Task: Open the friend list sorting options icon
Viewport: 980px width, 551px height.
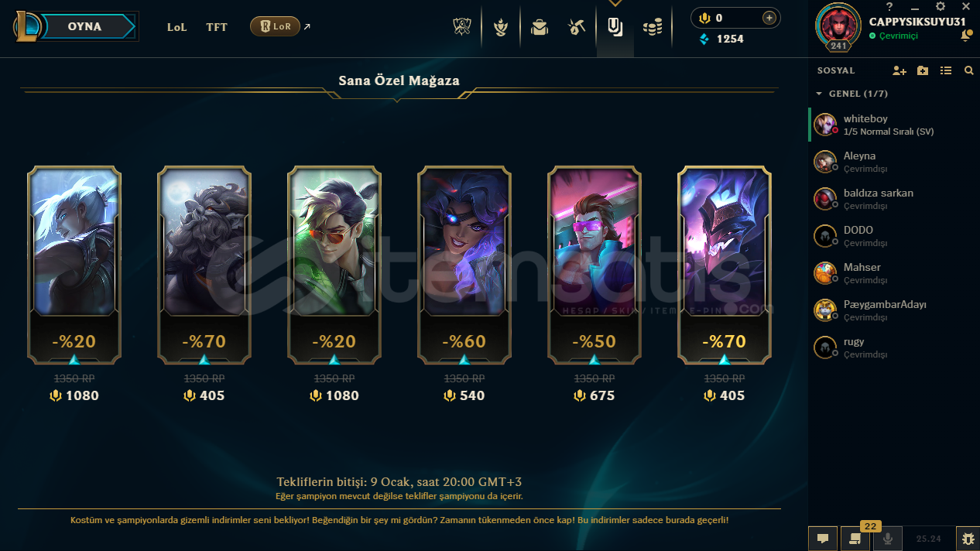Action: coord(946,70)
